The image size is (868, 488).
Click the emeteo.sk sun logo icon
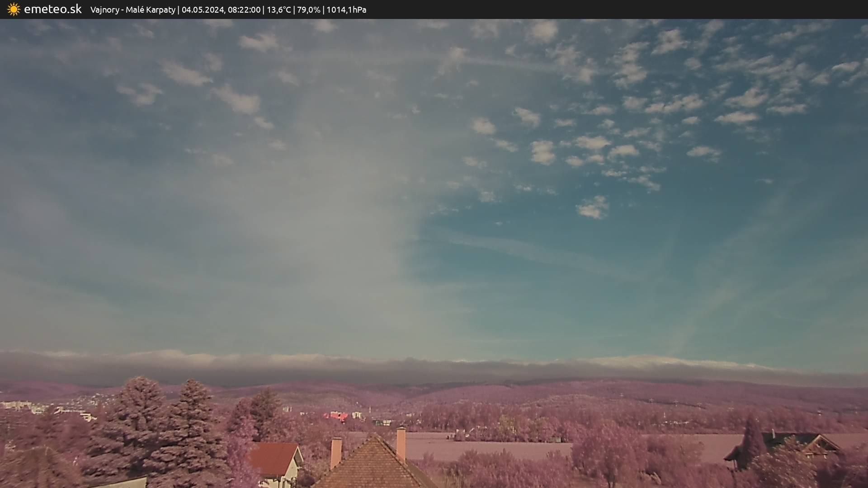[14, 9]
